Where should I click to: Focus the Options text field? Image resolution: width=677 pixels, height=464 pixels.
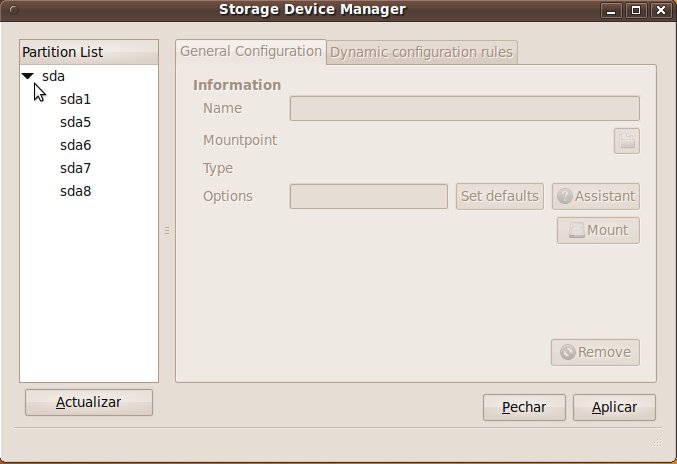pyautogui.click(x=369, y=196)
